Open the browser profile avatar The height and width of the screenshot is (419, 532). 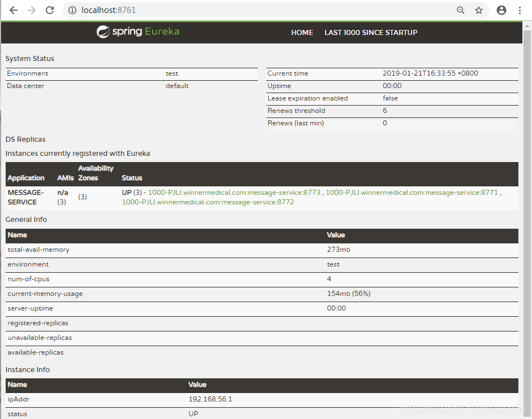(x=501, y=10)
